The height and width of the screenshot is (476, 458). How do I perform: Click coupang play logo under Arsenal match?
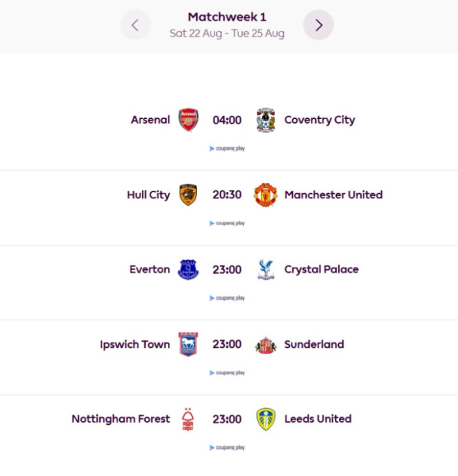point(227,149)
